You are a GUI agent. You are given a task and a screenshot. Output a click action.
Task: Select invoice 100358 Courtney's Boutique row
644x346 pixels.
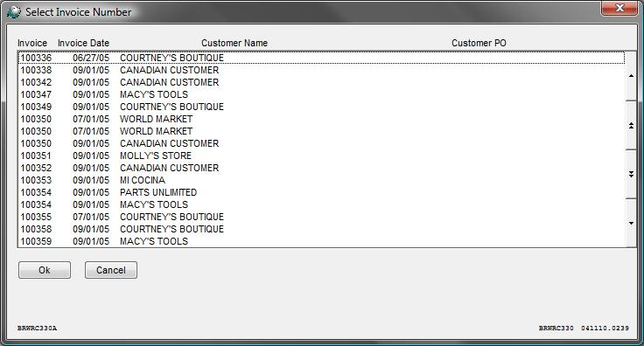tap(321, 229)
